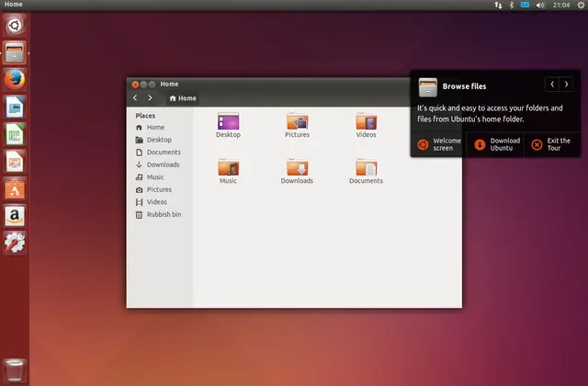Open the Documents folder in file view
Viewport: 588px width, 386px height.
click(366, 168)
